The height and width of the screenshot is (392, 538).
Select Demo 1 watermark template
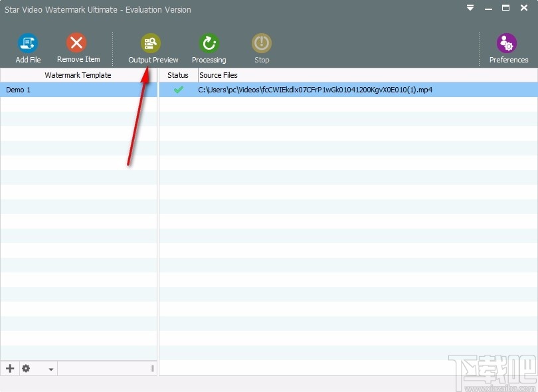(x=78, y=90)
